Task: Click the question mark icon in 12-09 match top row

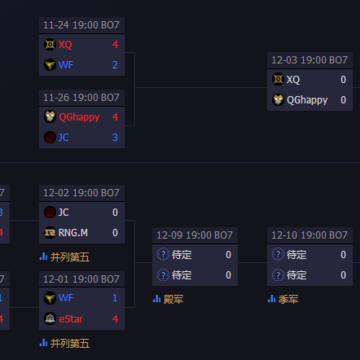Action: 163,255
